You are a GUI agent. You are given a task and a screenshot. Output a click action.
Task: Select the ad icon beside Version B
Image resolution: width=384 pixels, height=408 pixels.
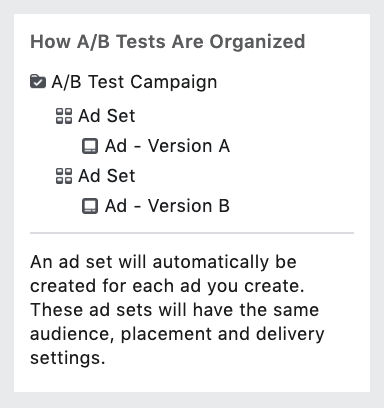click(x=90, y=206)
